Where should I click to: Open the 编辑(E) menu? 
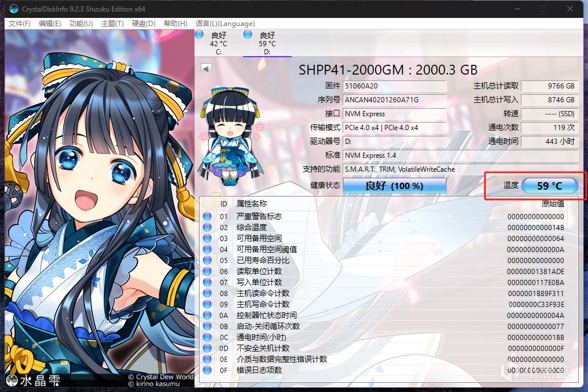point(50,24)
